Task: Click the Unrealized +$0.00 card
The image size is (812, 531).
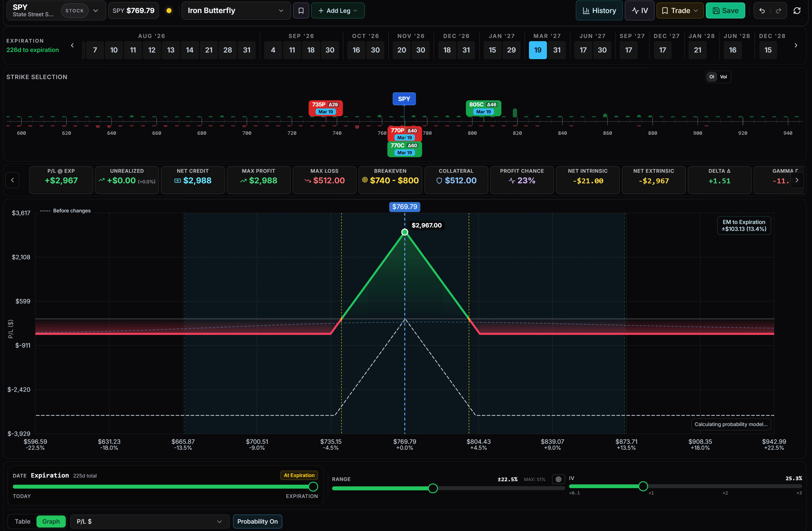Action: 127,180
